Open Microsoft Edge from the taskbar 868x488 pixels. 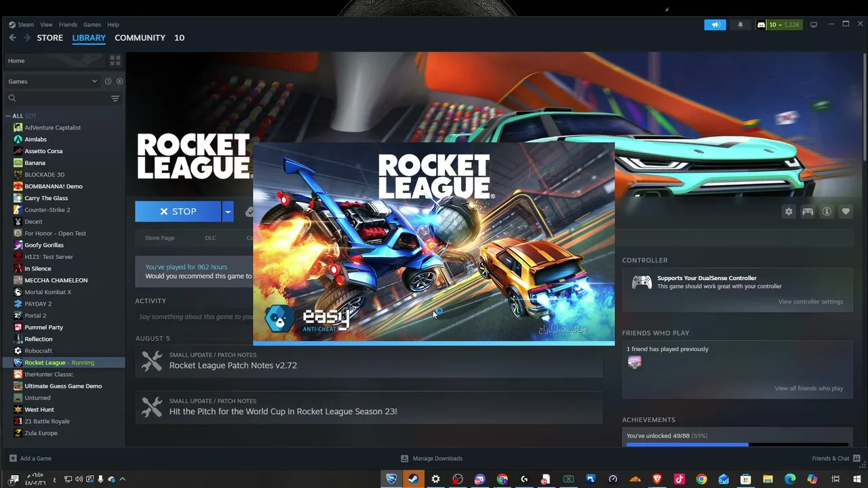(x=790, y=479)
